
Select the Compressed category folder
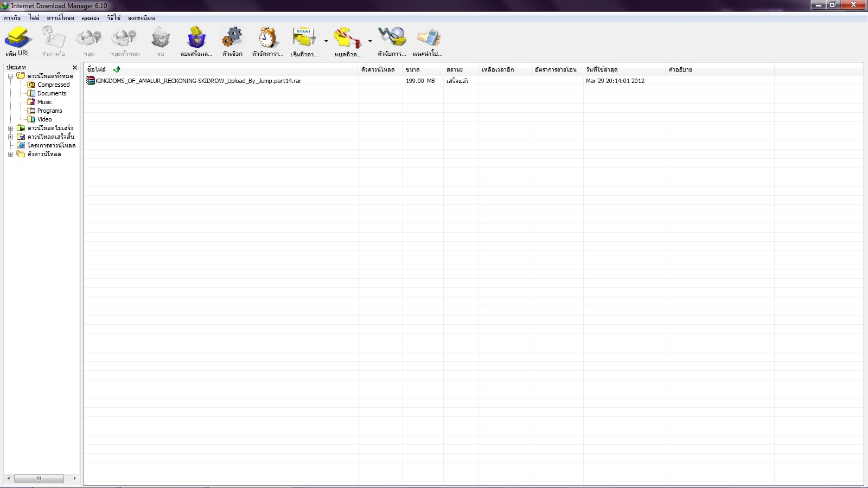point(53,85)
